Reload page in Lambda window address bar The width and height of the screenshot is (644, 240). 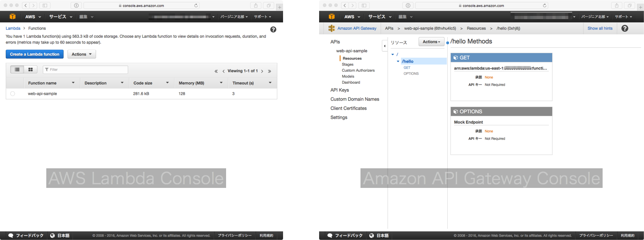pyautogui.click(x=196, y=5)
